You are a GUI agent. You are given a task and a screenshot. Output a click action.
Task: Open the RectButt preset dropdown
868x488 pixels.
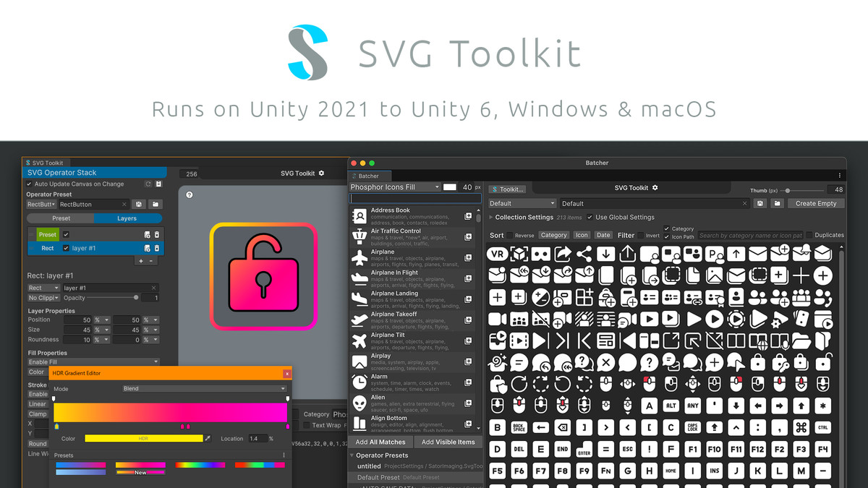click(43, 205)
